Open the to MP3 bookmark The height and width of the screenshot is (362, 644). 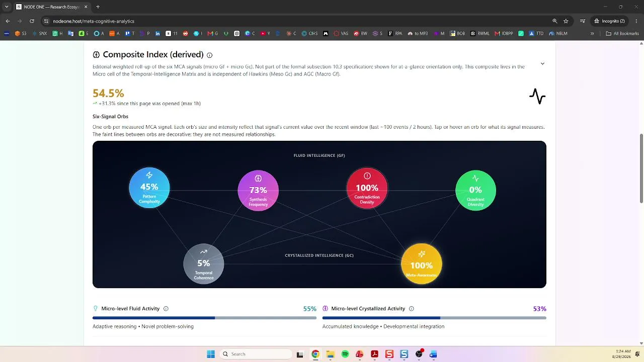[418, 34]
